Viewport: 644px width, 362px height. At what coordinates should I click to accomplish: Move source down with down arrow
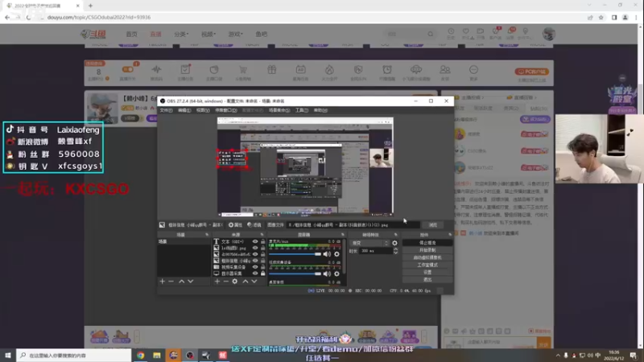coord(254,282)
